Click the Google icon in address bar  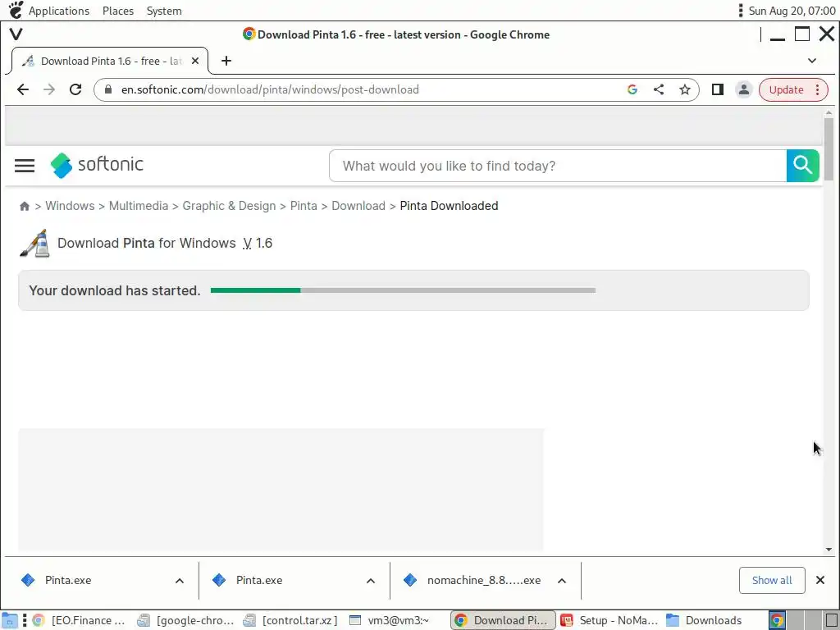click(x=632, y=89)
